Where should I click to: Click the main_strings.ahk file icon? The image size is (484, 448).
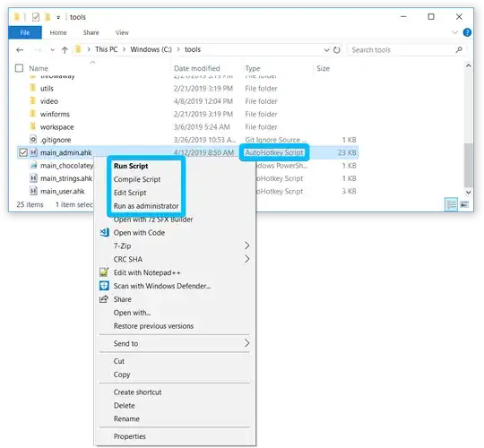coord(33,178)
